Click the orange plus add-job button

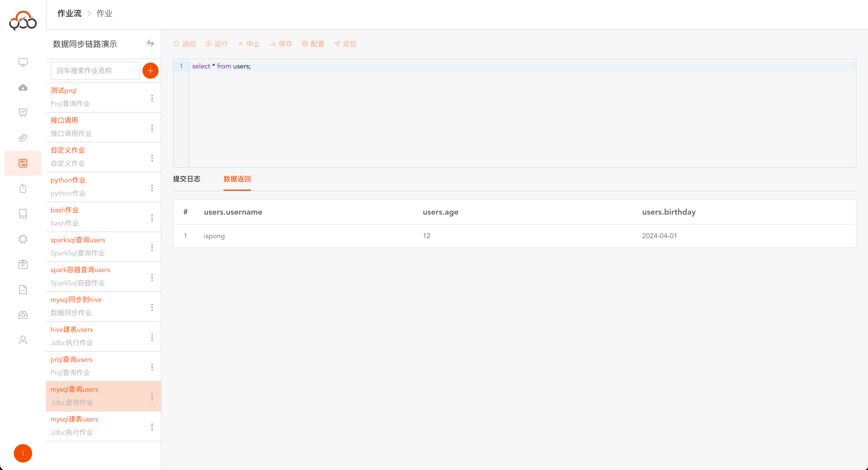point(150,71)
